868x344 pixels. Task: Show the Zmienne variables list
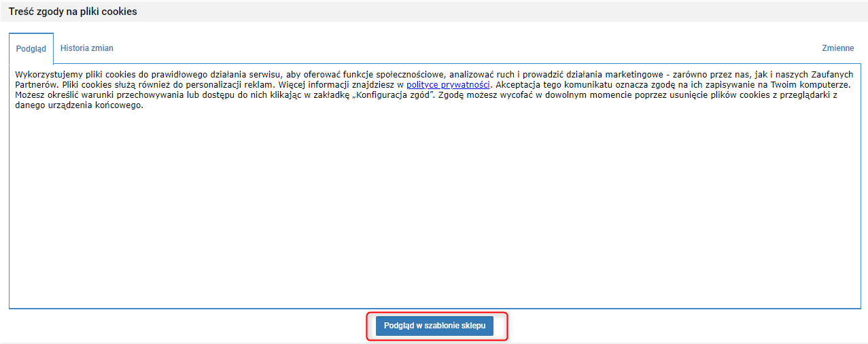tap(838, 48)
